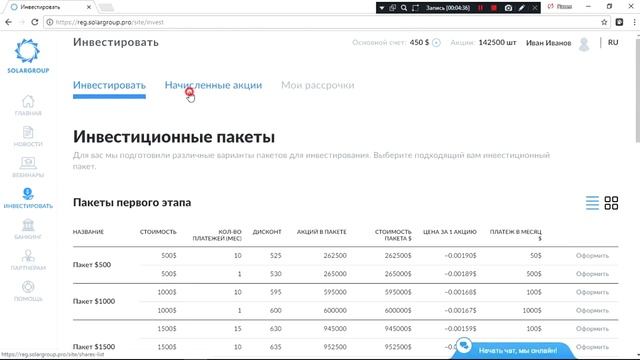Viewport: 640px width, 360px height.
Task: Click the 600000 shares cell
Action: tap(335, 311)
